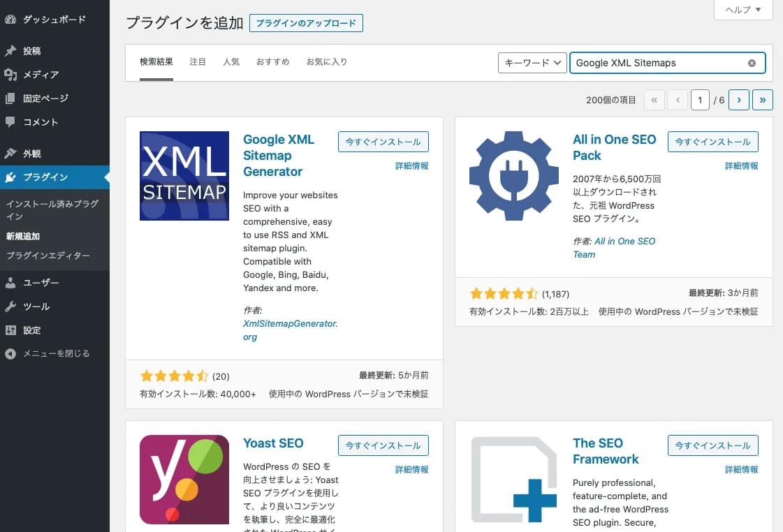Open ダッシュボード in the sidebar menu

click(54, 20)
